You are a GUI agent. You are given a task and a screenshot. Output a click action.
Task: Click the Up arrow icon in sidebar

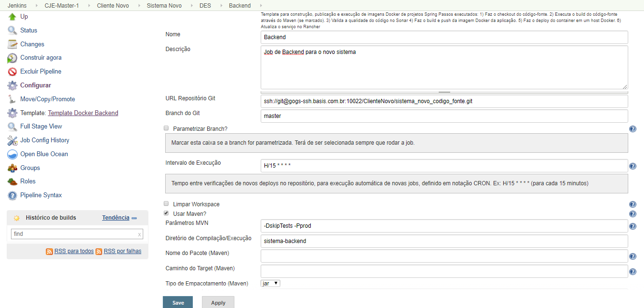click(x=12, y=17)
